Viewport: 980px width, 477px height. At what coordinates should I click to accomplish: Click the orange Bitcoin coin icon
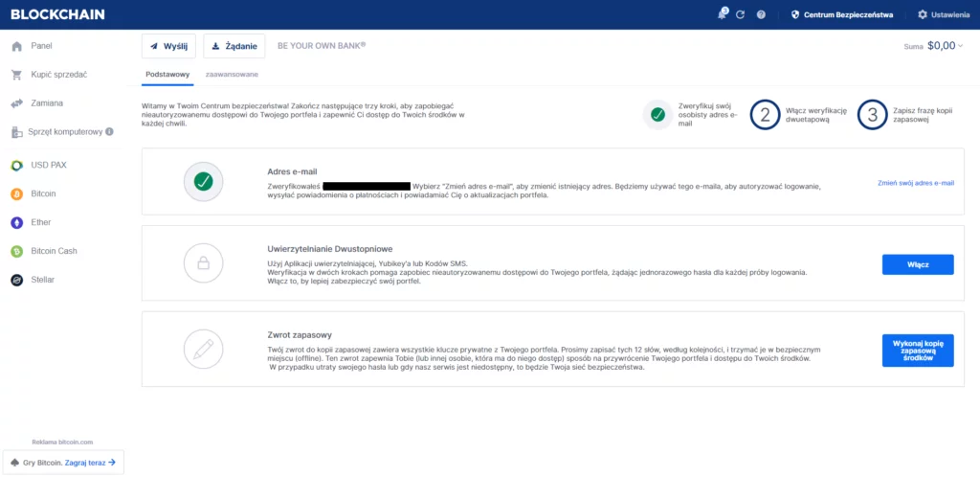(17, 194)
